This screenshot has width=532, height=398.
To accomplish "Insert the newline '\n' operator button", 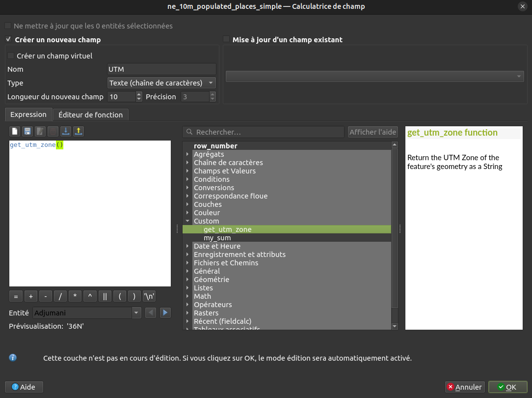I will click(x=149, y=296).
